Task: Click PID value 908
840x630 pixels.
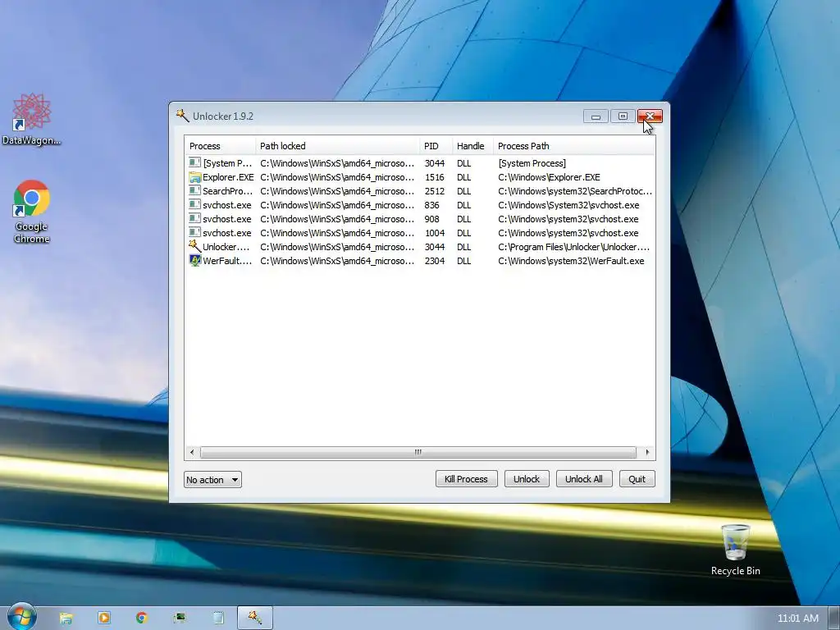Action: click(x=431, y=219)
